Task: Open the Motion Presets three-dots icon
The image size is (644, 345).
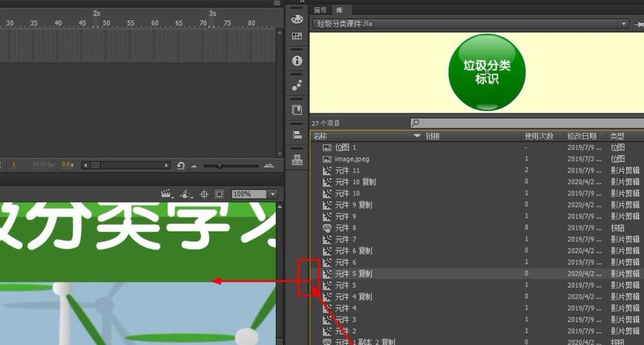Action: click(297, 85)
